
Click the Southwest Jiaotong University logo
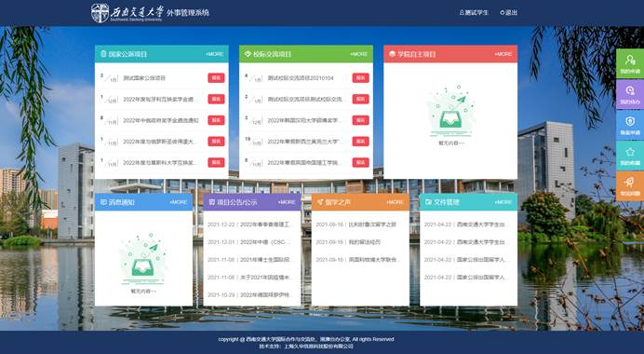pyautogui.click(x=127, y=13)
